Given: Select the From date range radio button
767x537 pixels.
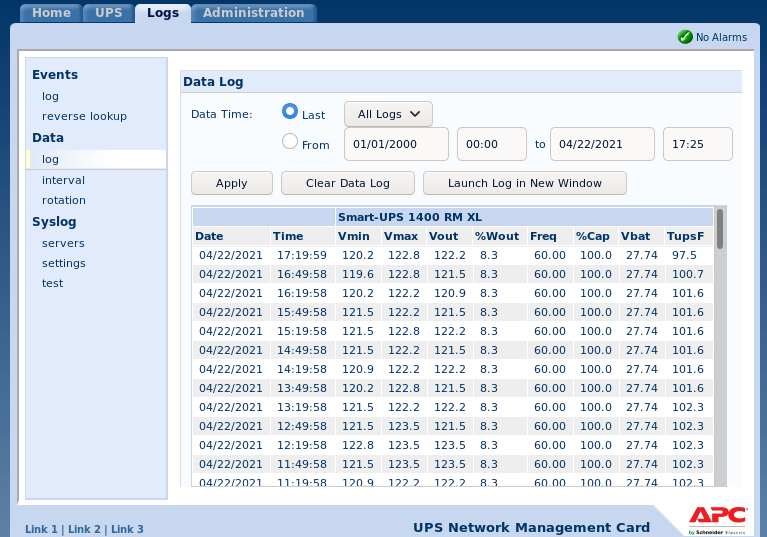Looking at the screenshot, I should [x=290, y=142].
